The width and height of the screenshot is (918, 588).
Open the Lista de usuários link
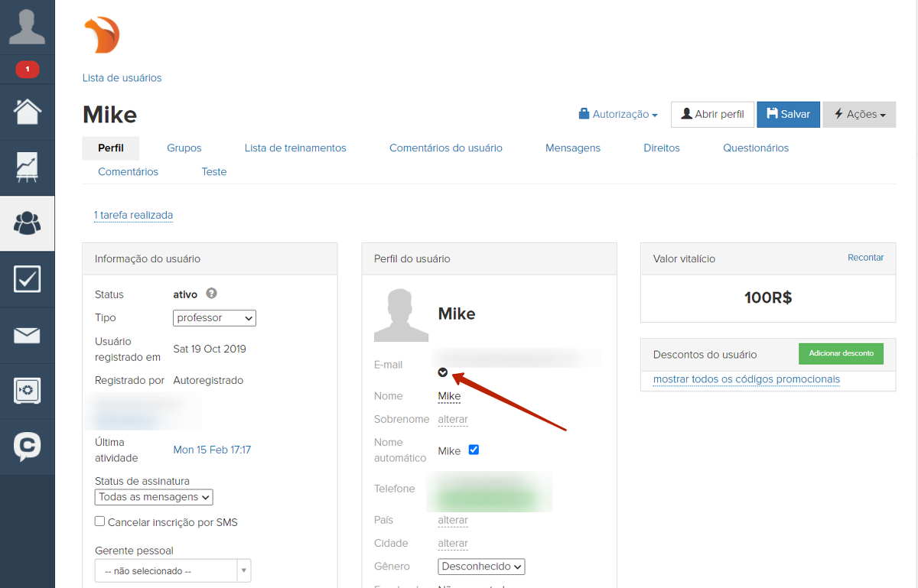(122, 78)
